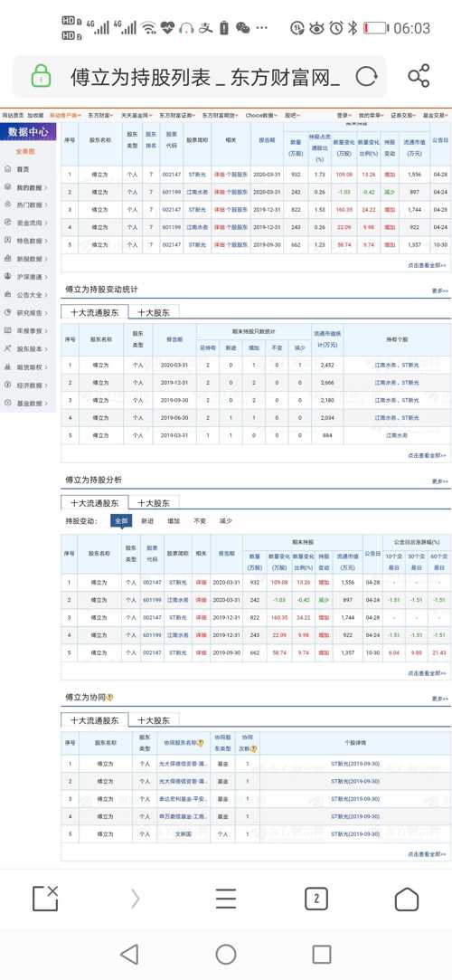Tap the browser share icon
Viewport: 452px width, 980px height.
point(419,76)
